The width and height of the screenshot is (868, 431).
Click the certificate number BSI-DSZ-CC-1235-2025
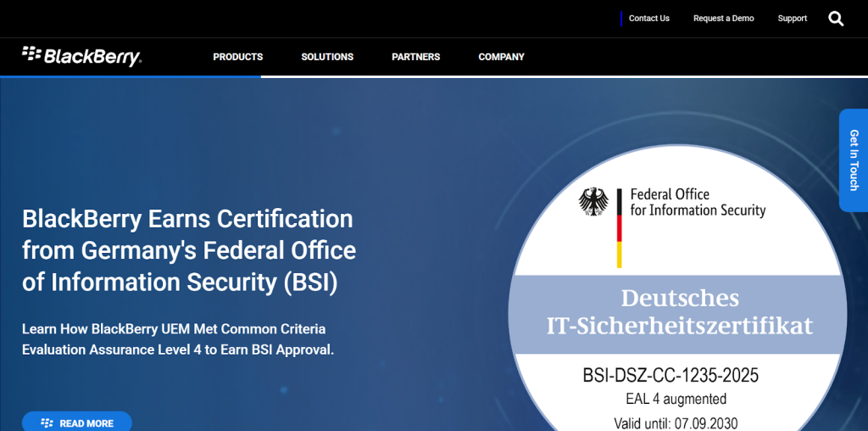(x=670, y=375)
